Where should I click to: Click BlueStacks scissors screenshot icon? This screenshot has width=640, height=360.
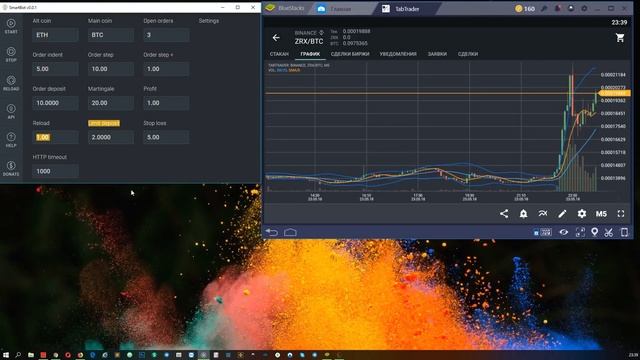(609, 232)
